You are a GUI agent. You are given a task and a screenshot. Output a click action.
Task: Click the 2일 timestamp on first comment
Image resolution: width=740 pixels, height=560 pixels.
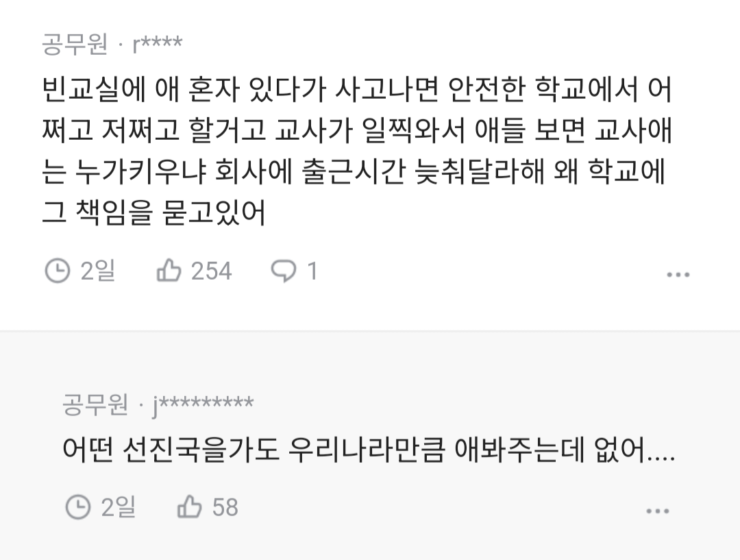[98, 271]
